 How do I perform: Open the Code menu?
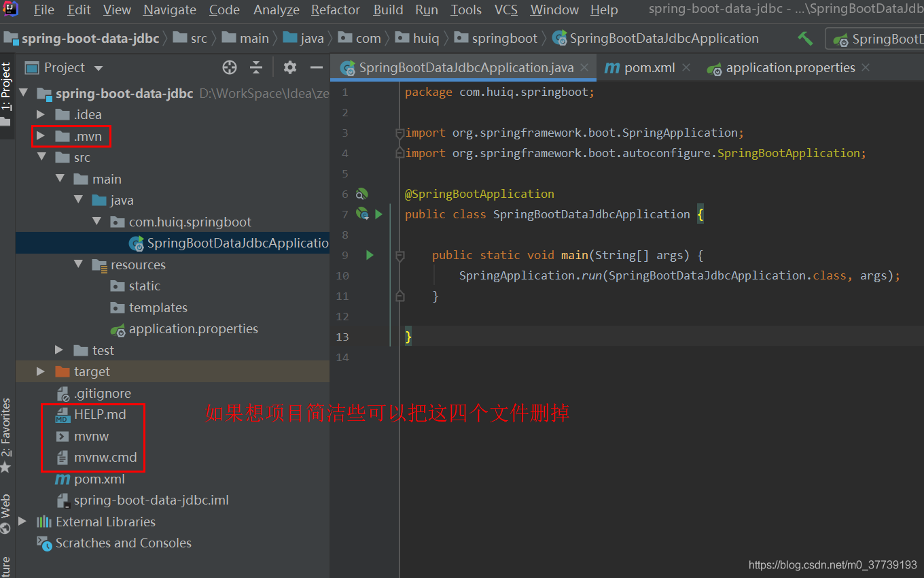coord(224,10)
